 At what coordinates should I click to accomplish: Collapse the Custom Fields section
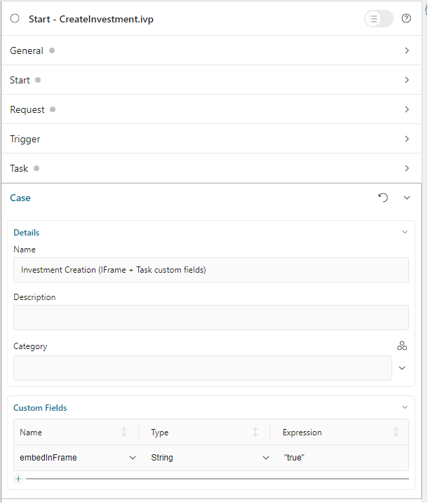pos(404,407)
